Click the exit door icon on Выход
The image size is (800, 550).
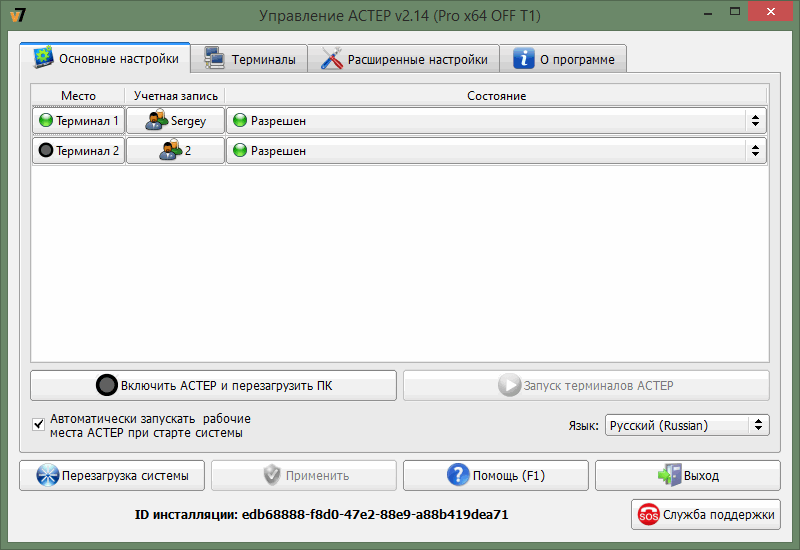pos(668,475)
